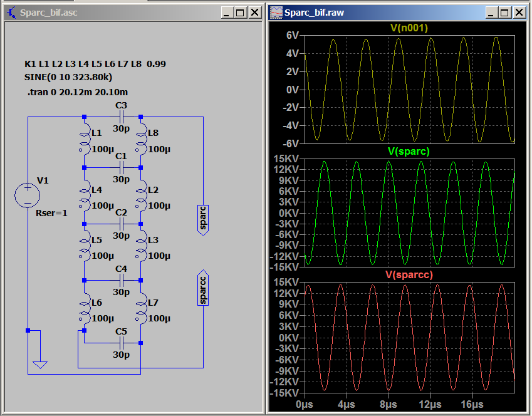Click the V1 voltage source symbol
Screen dimensions: 532x416
tap(28, 194)
